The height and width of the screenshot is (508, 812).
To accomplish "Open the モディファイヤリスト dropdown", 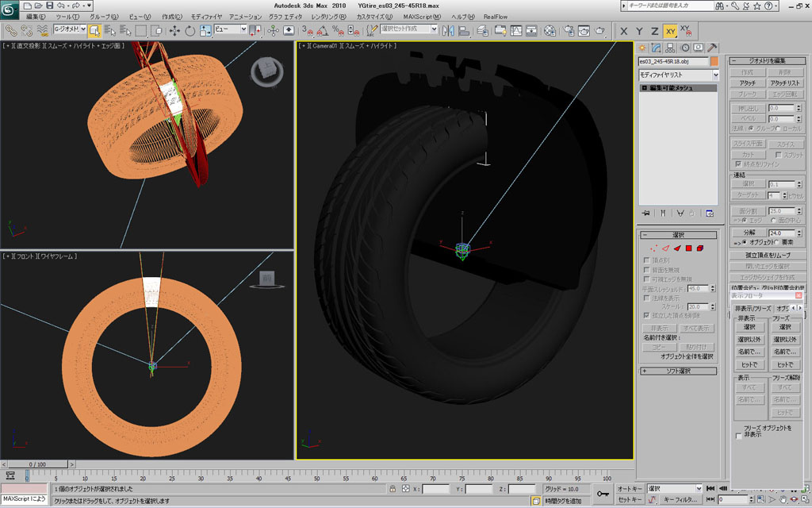I will 679,75.
